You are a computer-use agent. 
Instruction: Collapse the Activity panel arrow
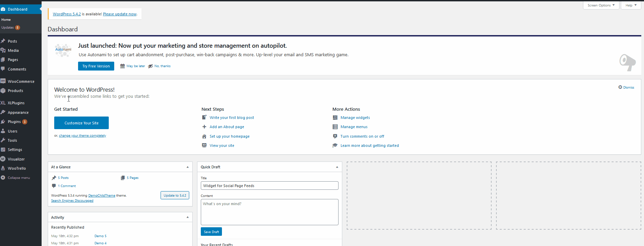point(188,217)
